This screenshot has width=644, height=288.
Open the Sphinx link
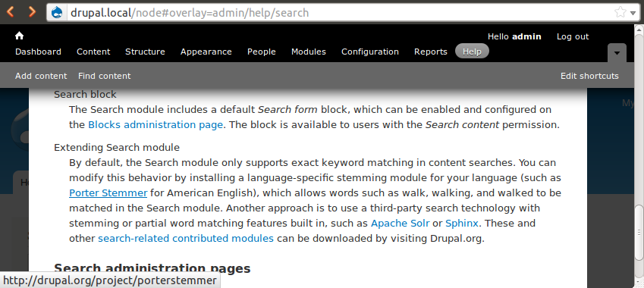[462, 223]
